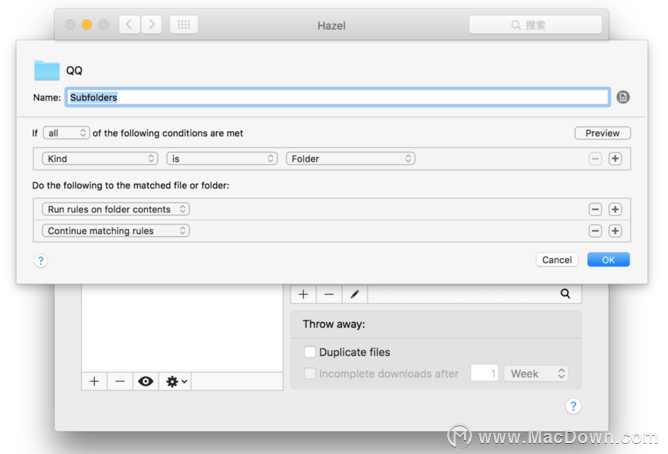Open the folder gear actions menu
This screenshot has width=668, height=454.
pyautogui.click(x=176, y=381)
